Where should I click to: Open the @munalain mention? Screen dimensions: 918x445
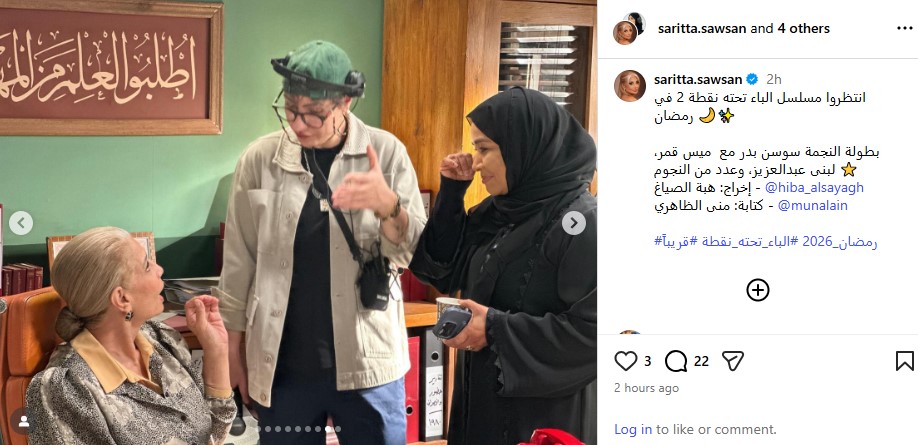[813, 206]
